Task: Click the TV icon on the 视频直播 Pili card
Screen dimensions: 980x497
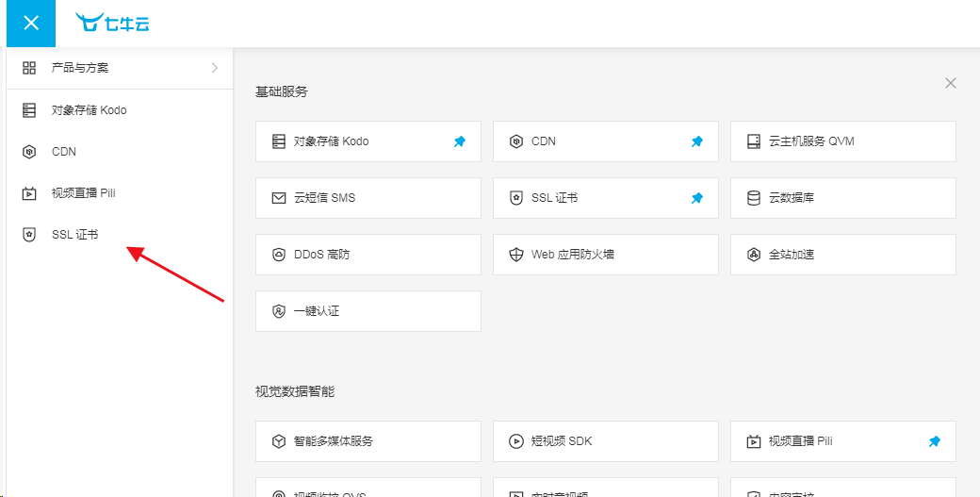Action: coord(754,441)
